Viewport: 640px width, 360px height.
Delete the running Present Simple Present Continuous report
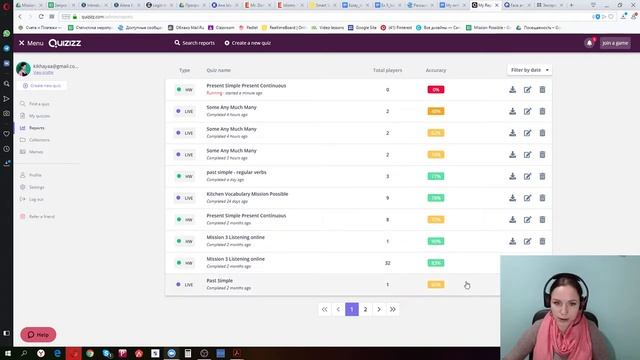(x=542, y=89)
